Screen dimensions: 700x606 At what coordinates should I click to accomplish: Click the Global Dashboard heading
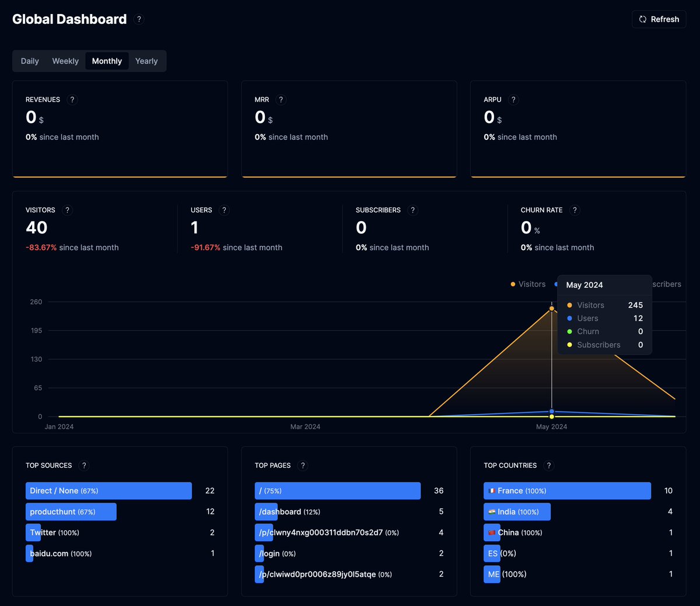point(69,19)
